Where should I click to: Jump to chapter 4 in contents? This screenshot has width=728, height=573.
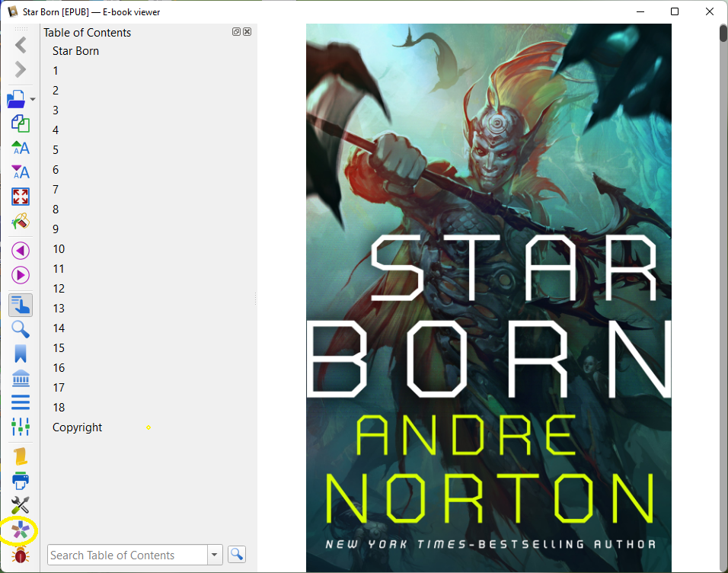(x=56, y=130)
